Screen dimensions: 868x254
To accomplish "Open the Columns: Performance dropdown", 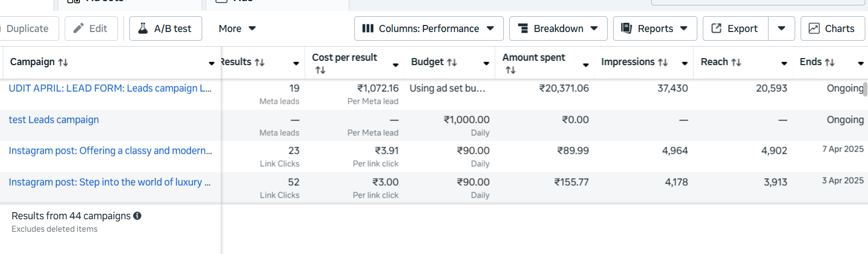I will coord(428,29).
